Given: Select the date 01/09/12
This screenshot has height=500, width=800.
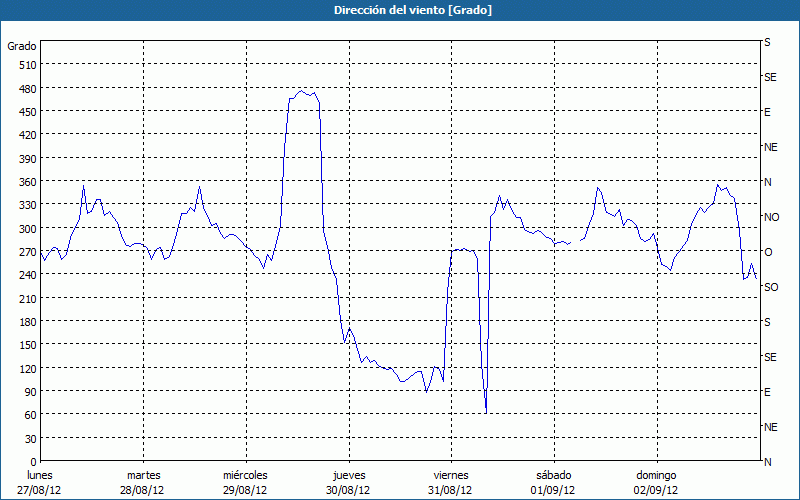Looking at the screenshot, I should tap(553, 490).
